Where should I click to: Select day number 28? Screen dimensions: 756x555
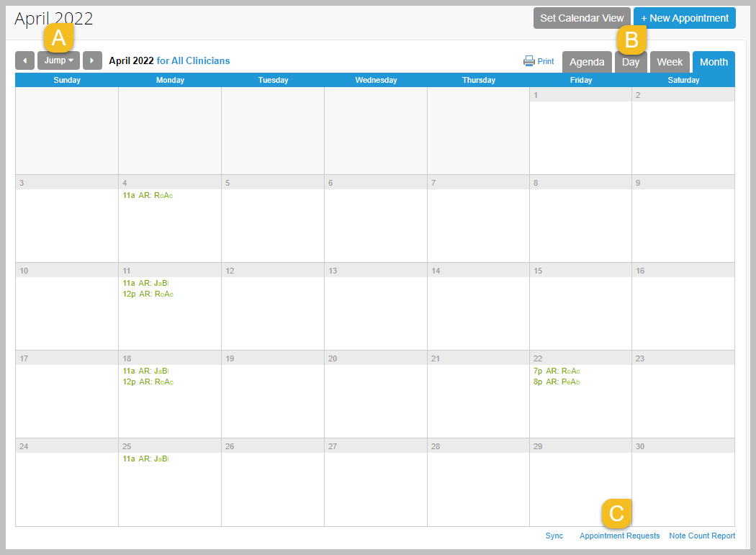click(436, 446)
